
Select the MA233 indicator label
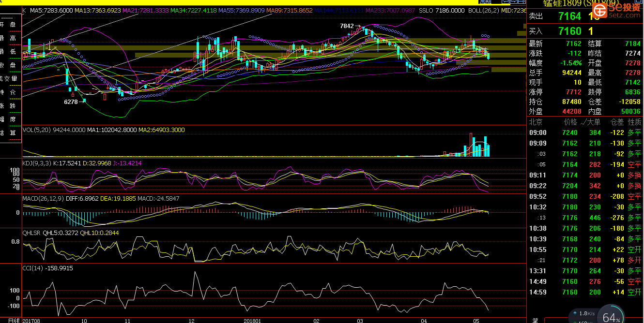coord(390,10)
